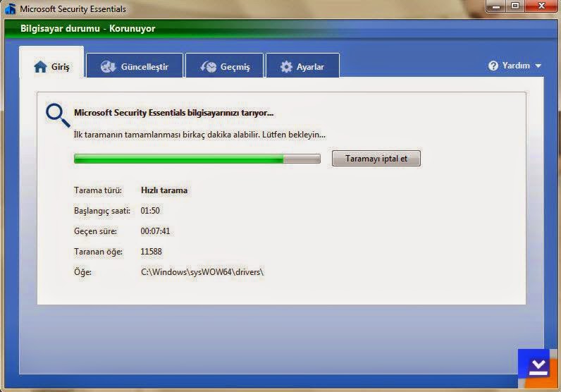Maximize the Security Essentials window
Image resolution: width=561 pixels, height=392 pixels.
[x=515, y=6]
